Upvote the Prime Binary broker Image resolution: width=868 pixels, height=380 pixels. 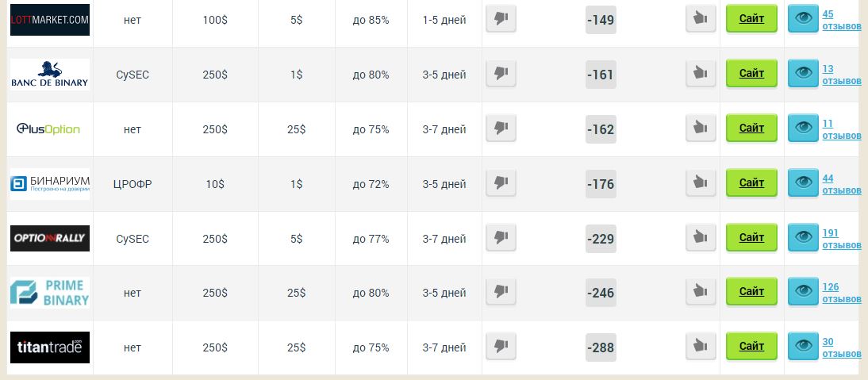701,291
